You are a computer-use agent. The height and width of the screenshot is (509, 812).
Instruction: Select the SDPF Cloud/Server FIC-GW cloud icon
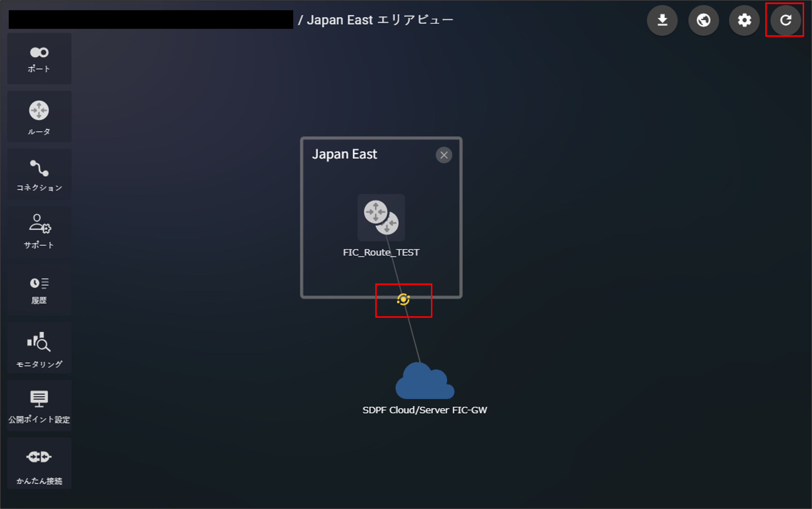(x=425, y=381)
